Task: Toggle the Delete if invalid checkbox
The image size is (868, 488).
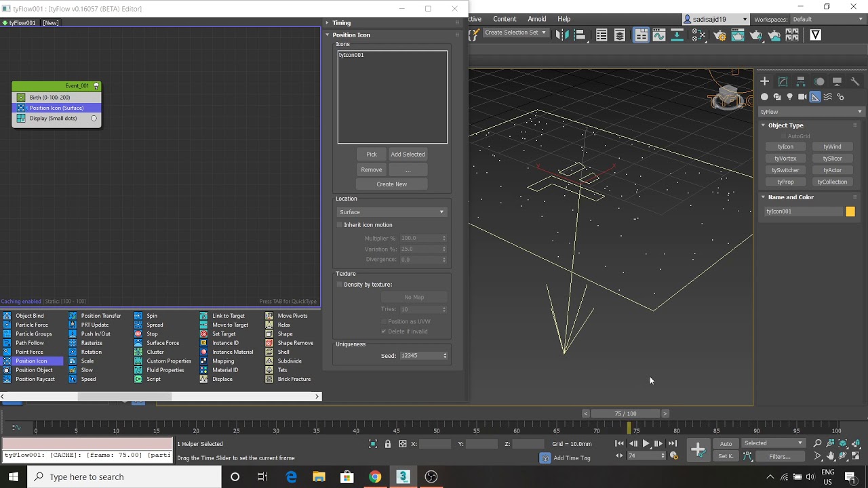Action: click(384, 331)
